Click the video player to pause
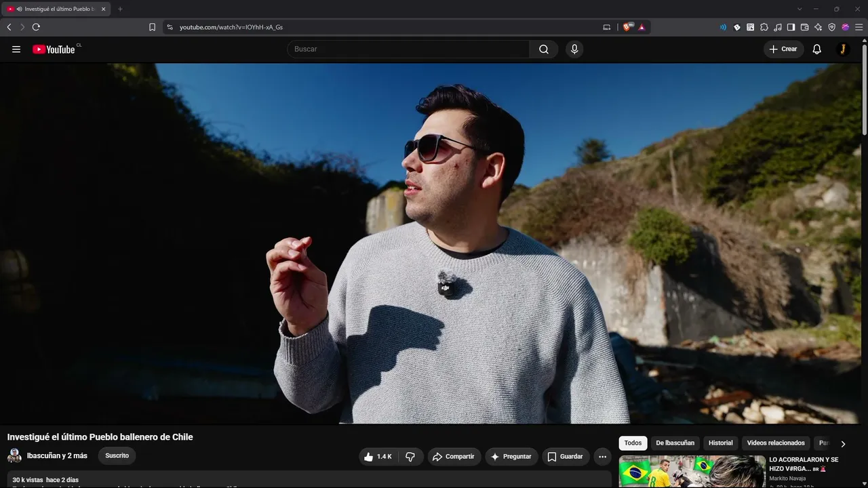The height and width of the screenshot is (488, 868). tap(431, 244)
